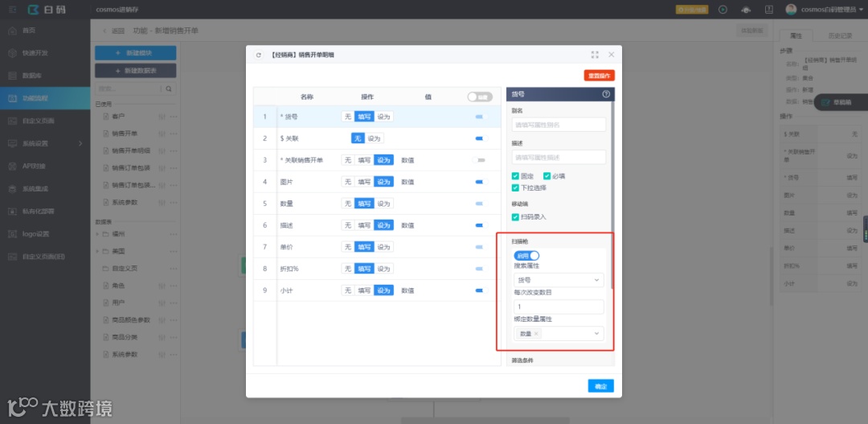Click the play icon in the top bar
Viewport: 868px width, 424px height.
723,10
